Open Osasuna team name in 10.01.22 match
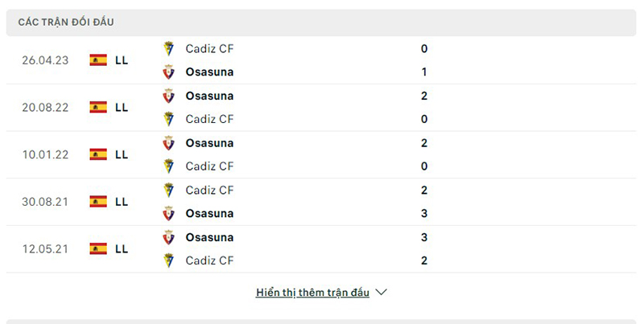The image size is (644, 324). (x=209, y=143)
